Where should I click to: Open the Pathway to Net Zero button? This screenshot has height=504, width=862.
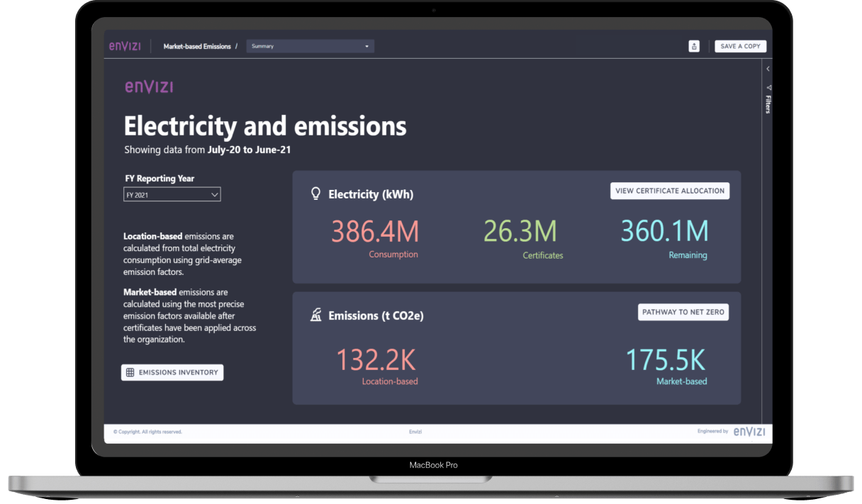pyautogui.click(x=683, y=312)
